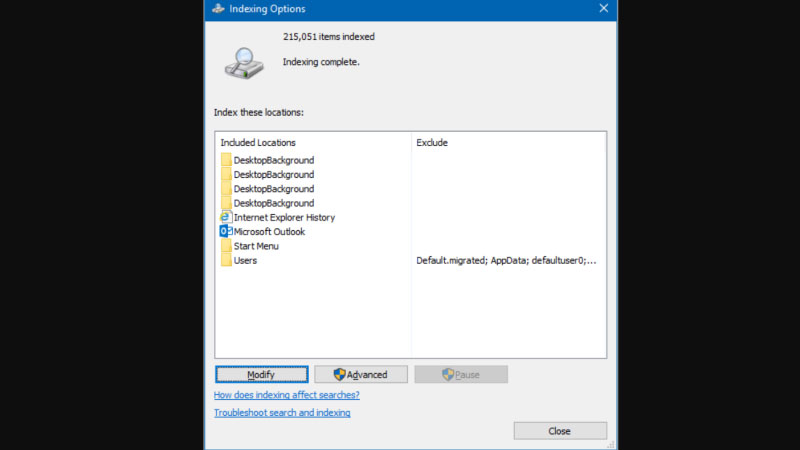Click the Start Menu folder icon
Image resolution: width=800 pixels, height=450 pixels.
pos(226,246)
